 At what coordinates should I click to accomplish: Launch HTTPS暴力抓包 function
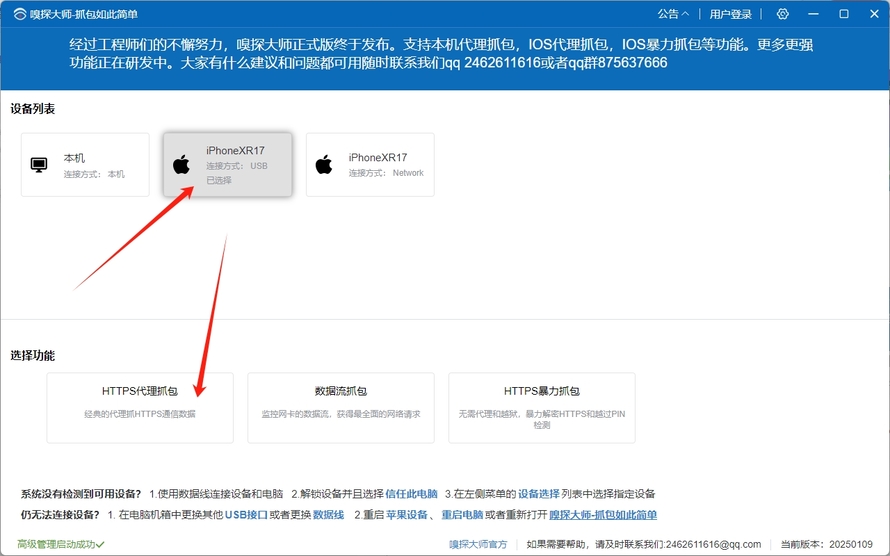(542, 407)
